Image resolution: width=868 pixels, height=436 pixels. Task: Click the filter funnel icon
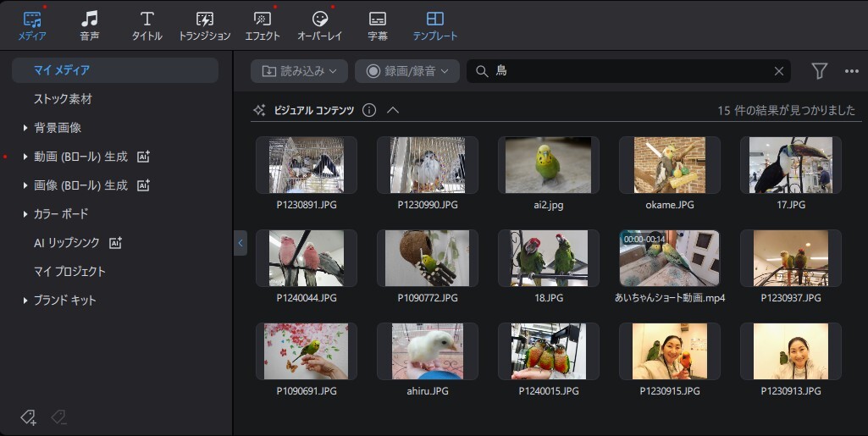pyautogui.click(x=819, y=71)
